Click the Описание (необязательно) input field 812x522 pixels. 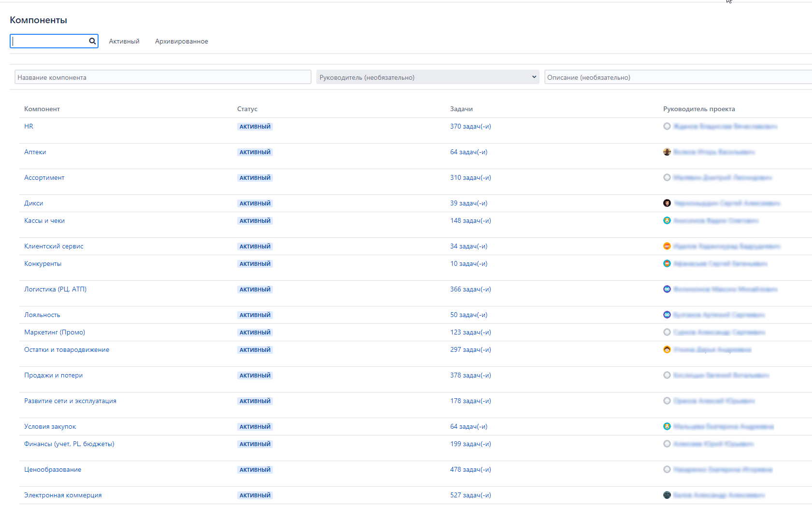pos(678,77)
